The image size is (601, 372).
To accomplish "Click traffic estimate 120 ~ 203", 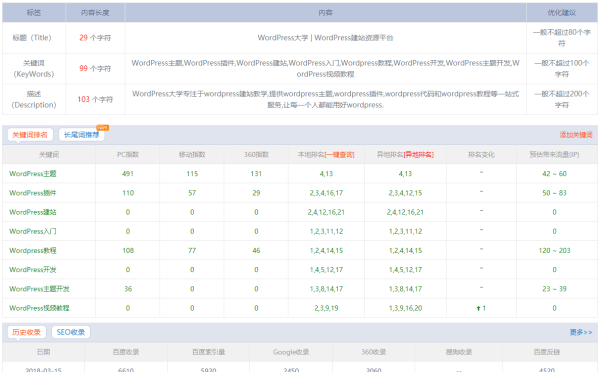I will 554,251.
